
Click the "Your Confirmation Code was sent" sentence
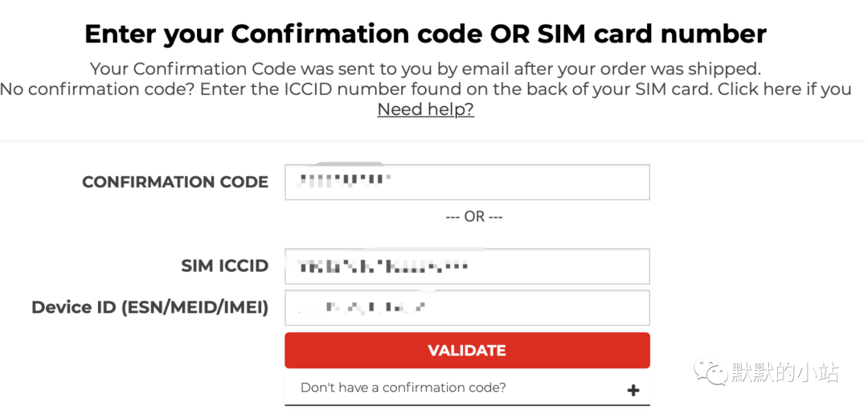426,69
